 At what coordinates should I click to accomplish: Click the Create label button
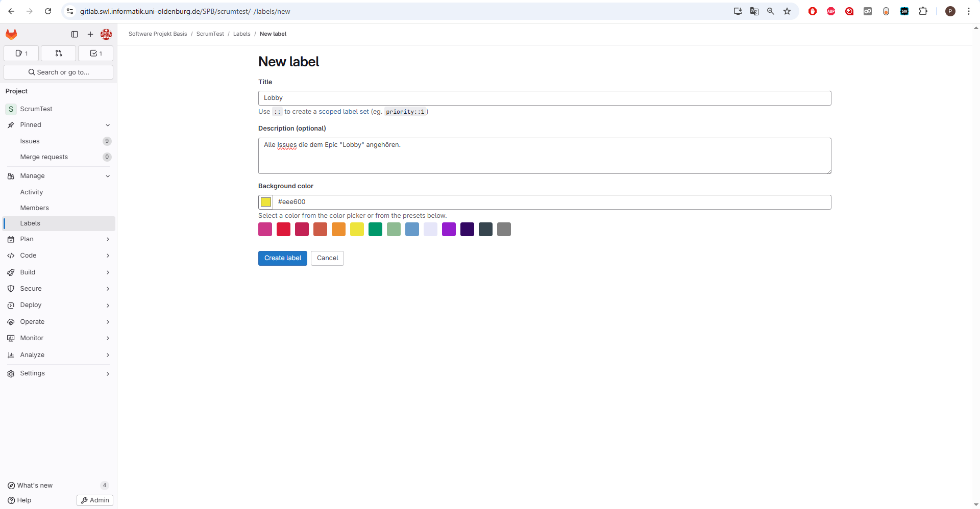[282, 258]
